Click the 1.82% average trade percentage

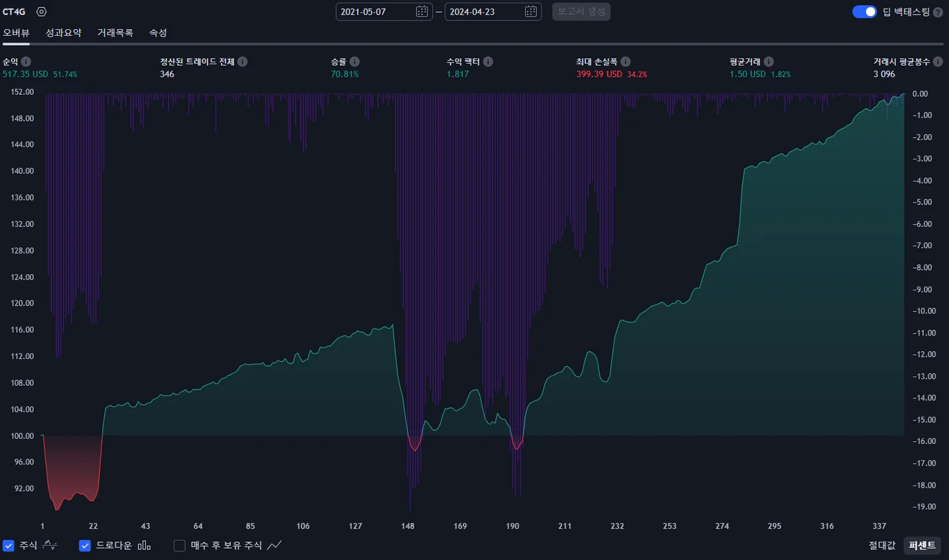tap(781, 74)
